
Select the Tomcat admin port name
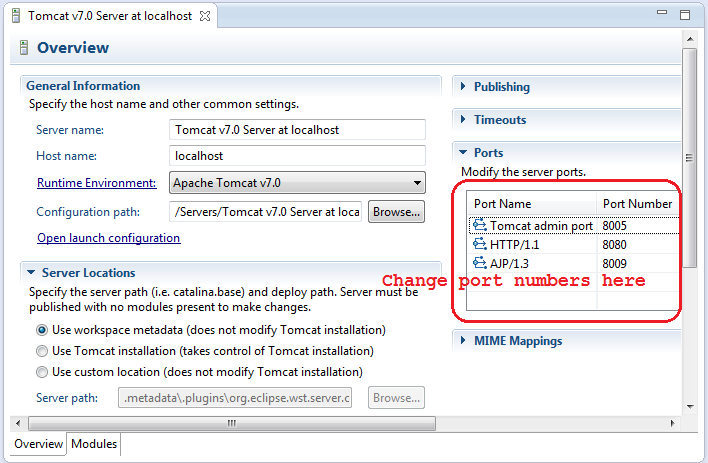pyautogui.click(x=541, y=225)
